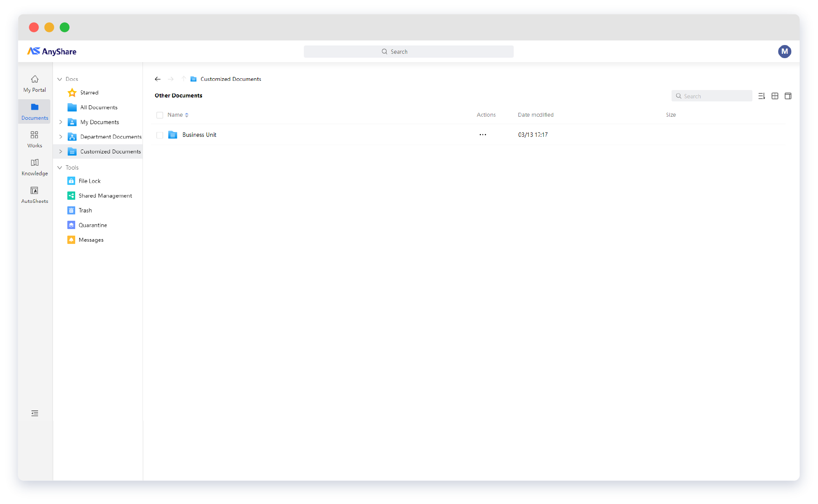Open the actions menu for Business Unit
The image size is (818, 504).
point(483,135)
